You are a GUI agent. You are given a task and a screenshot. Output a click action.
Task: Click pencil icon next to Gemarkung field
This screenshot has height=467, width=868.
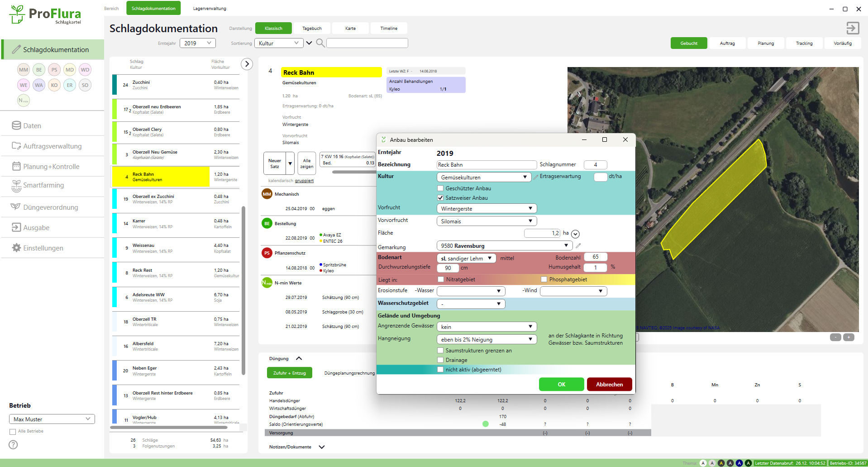(x=578, y=246)
